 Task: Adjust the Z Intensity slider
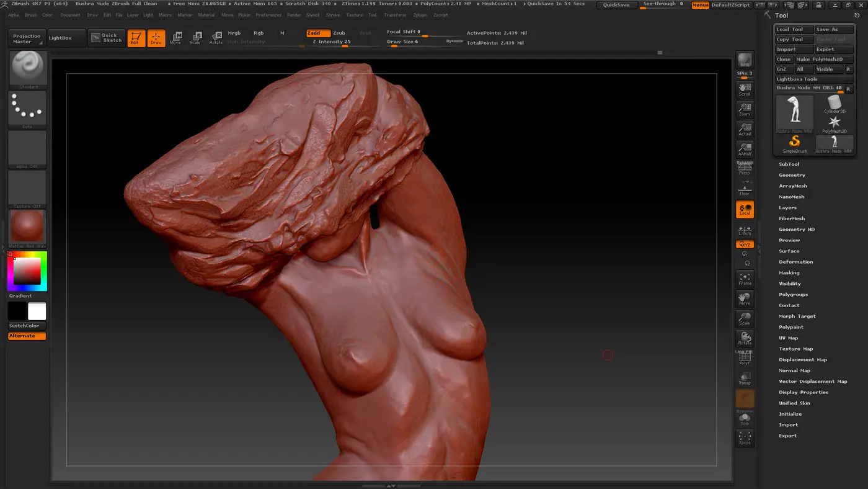[344, 42]
